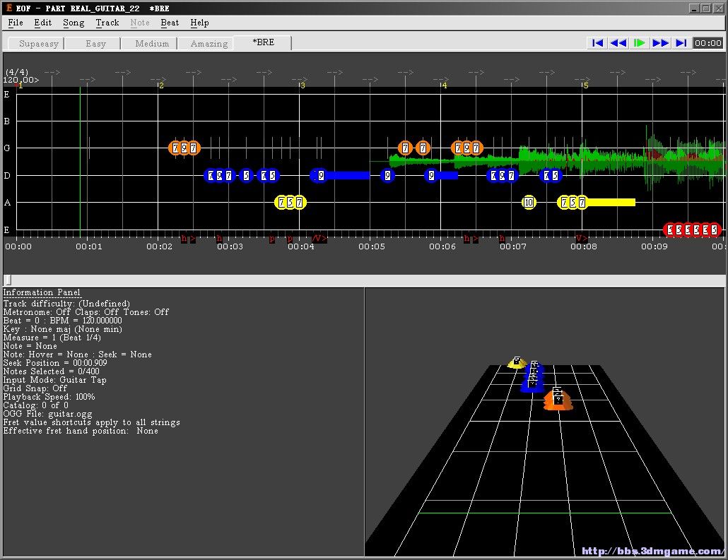Image resolution: width=728 pixels, height=560 pixels.
Task: Open the Track menu
Action: (x=107, y=23)
